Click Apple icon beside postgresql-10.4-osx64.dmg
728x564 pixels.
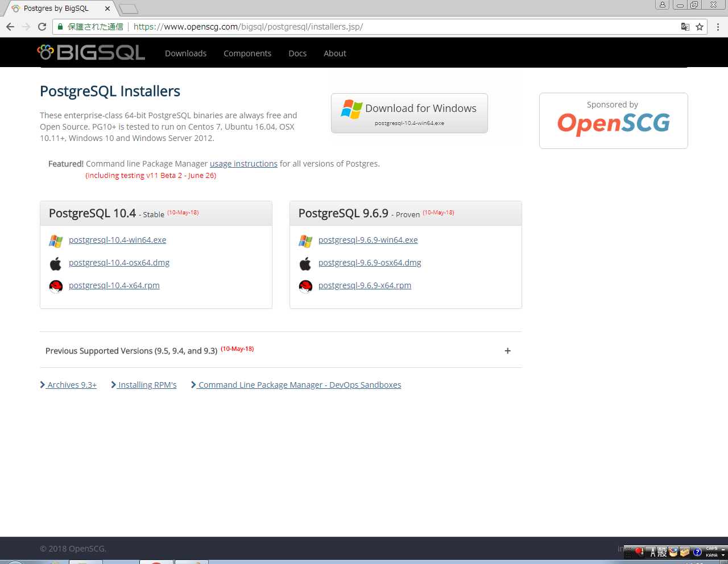point(56,264)
